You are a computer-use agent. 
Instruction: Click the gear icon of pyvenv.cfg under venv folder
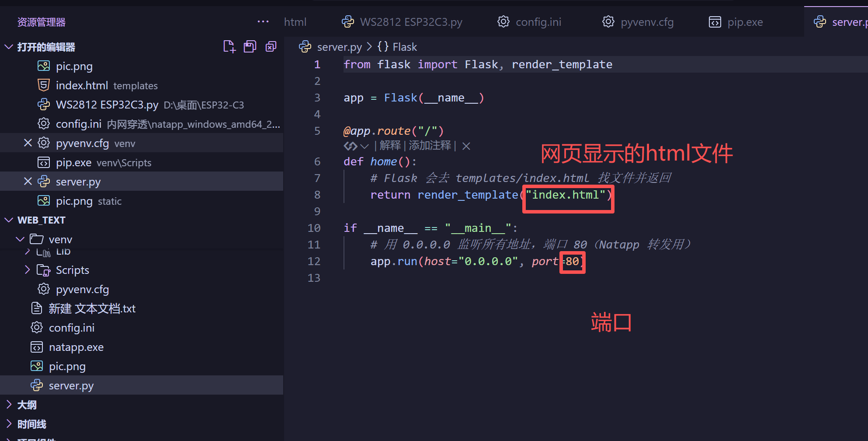pos(44,289)
